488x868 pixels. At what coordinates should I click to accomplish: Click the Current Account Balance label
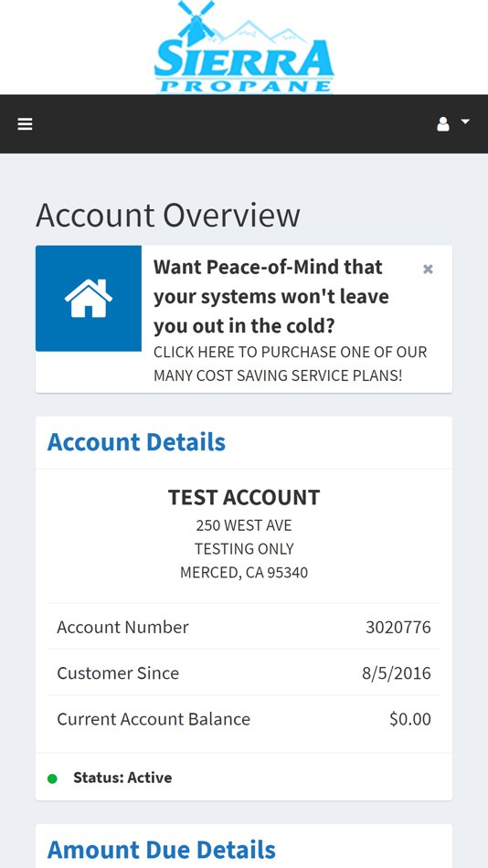pyautogui.click(x=154, y=719)
